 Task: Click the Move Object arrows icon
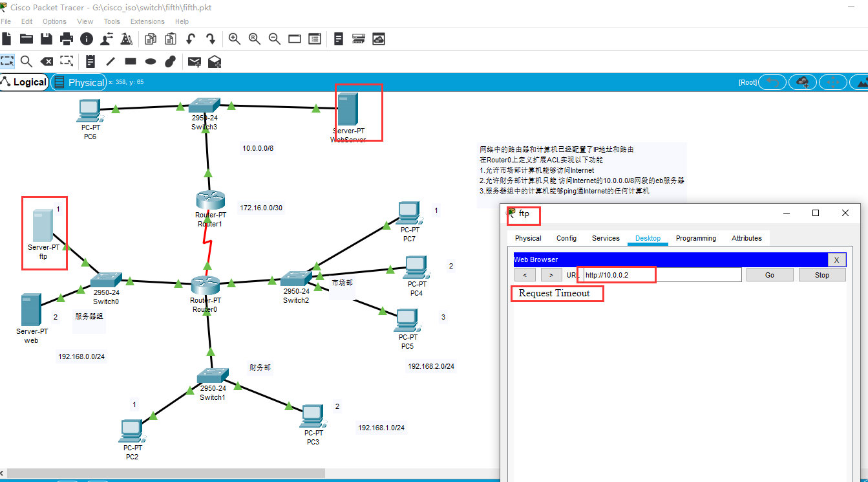[833, 82]
